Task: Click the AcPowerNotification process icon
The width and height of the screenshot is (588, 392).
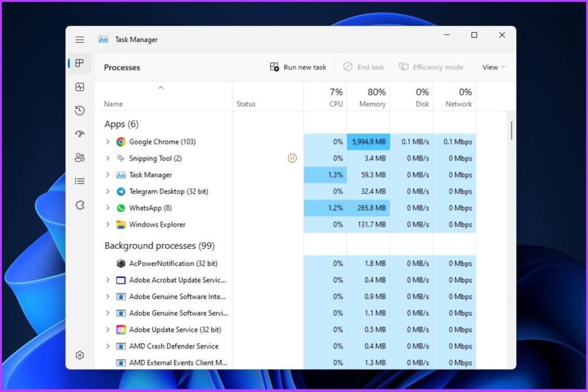Action: click(x=121, y=264)
